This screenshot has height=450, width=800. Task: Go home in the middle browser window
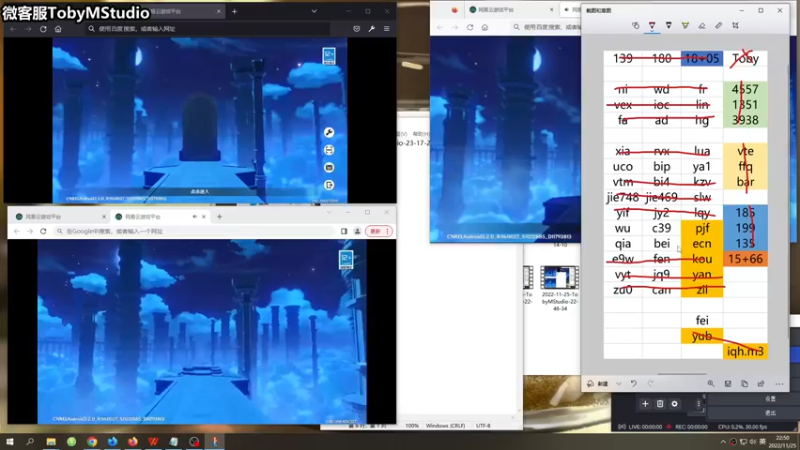(485, 28)
